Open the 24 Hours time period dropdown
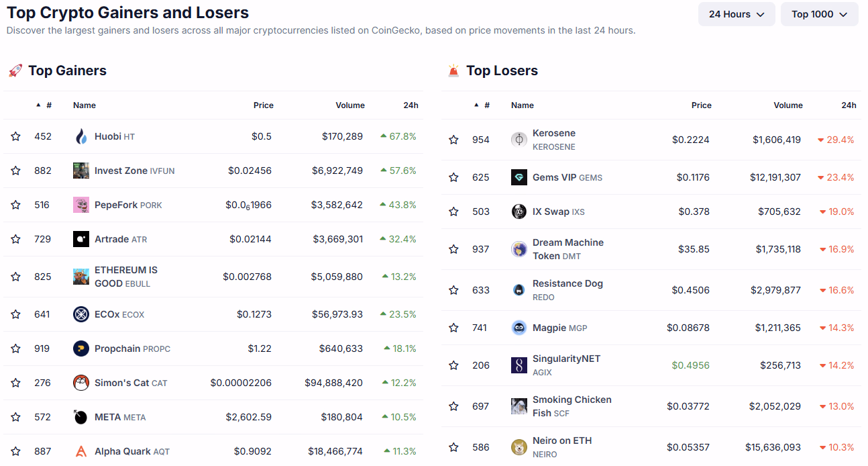 point(736,13)
